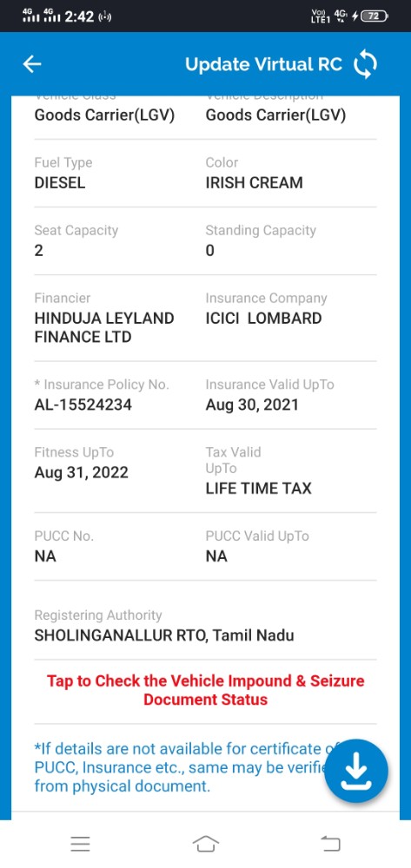Tap the refresh sync icon
This screenshot has width=411, height=868.
tap(365, 64)
